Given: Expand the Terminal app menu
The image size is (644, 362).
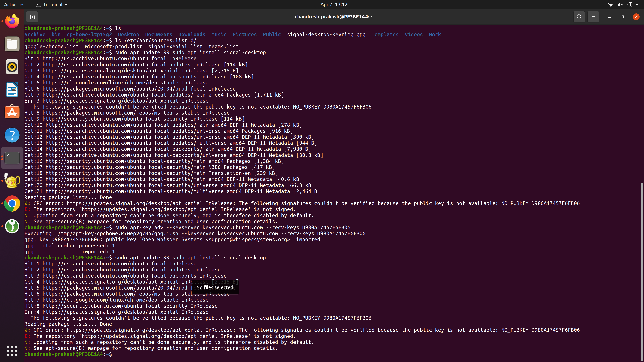Looking at the screenshot, I should [52, 5].
